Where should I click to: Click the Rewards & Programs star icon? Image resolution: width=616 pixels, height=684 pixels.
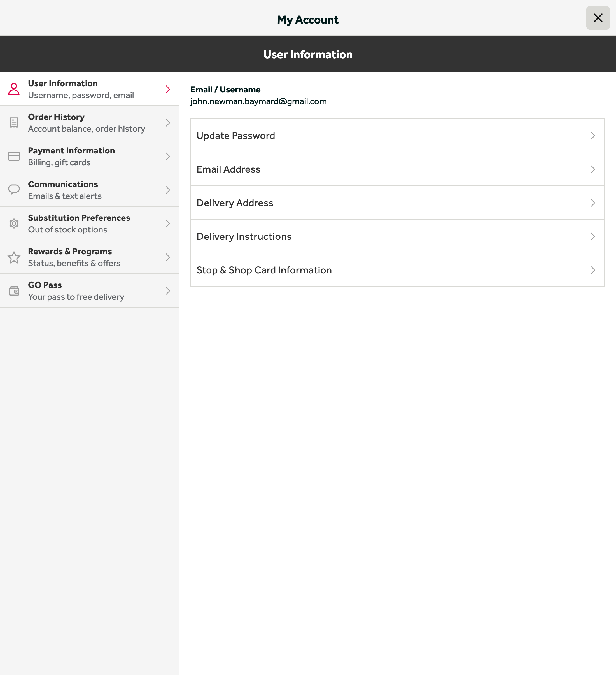click(x=13, y=257)
